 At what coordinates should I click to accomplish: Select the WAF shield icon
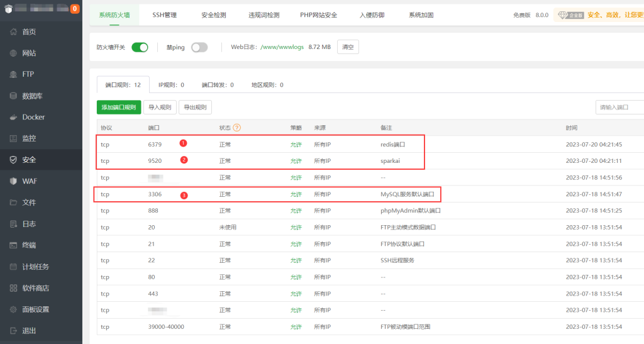[13, 181]
